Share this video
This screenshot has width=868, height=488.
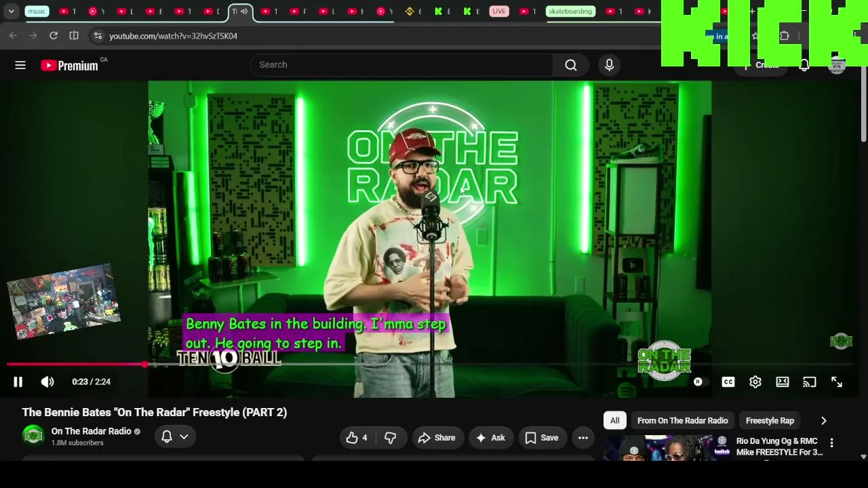coord(437,438)
